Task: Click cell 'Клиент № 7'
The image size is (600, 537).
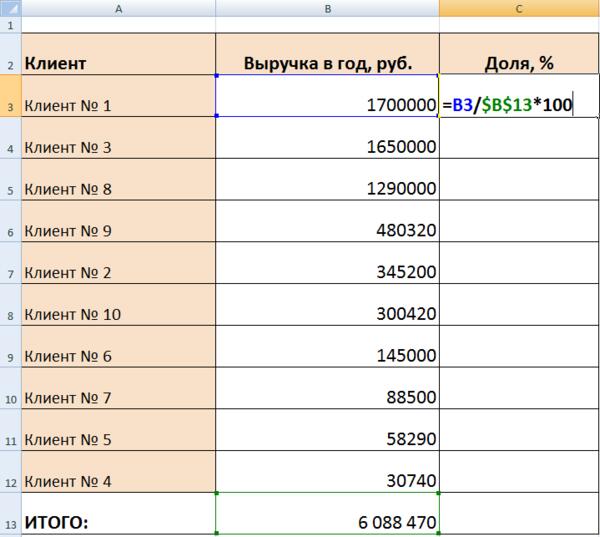Action: 119,388
